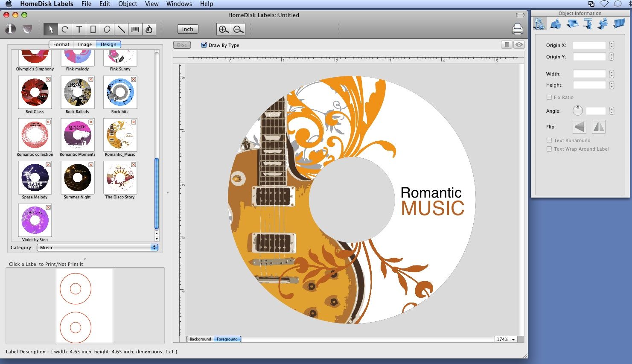Viewport: 632px width, 364px height.
Task: Rotate using the Angle dial control
Action: click(578, 110)
